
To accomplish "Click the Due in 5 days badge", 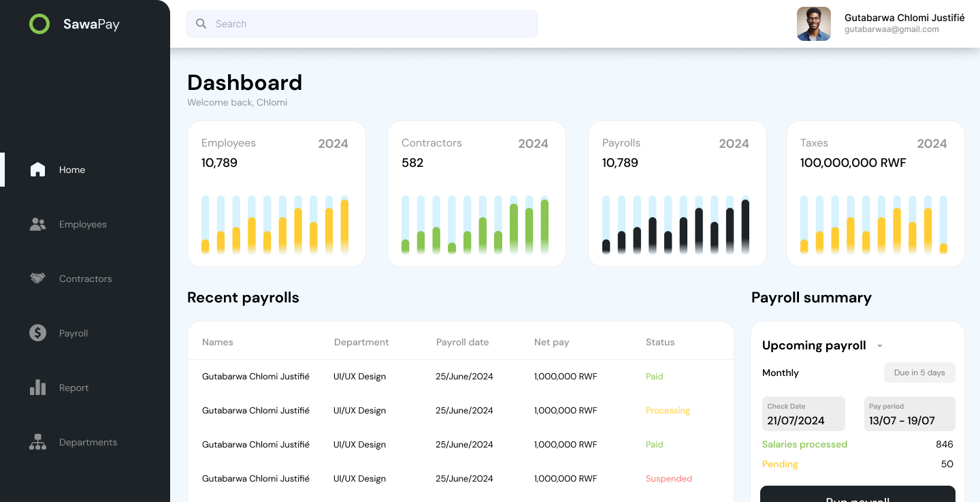I will click(919, 373).
